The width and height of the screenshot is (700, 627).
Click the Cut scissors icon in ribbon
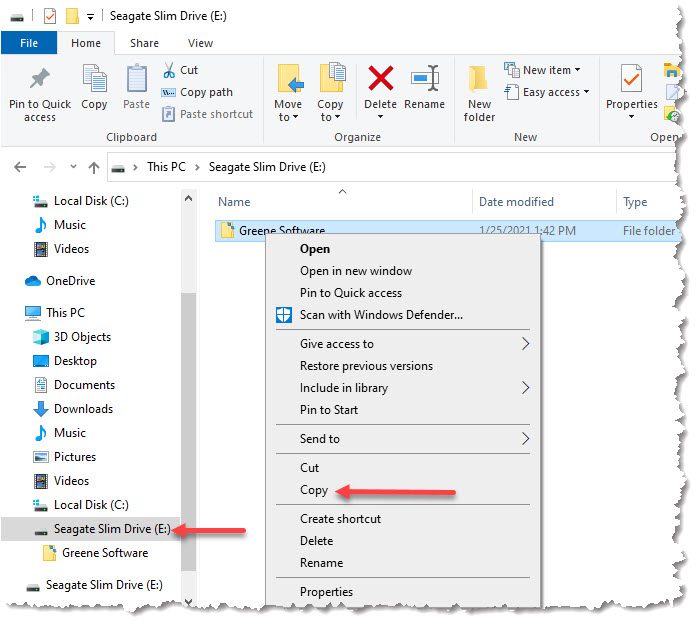(x=170, y=70)
